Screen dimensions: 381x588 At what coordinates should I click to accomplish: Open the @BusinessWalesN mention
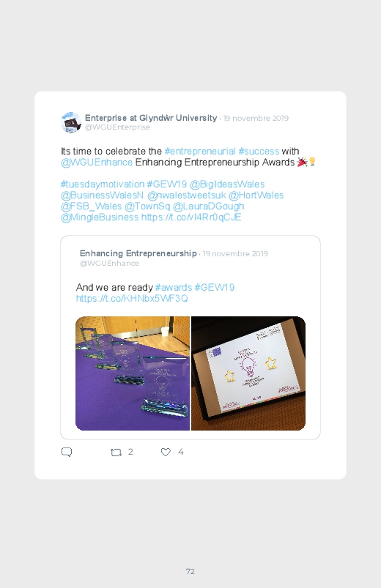(x=102, y=196)
